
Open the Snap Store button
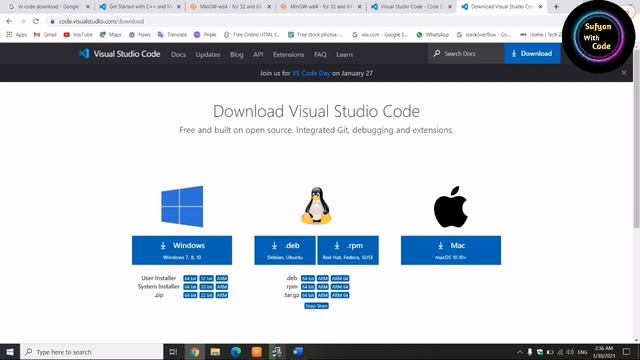[316, 306]
